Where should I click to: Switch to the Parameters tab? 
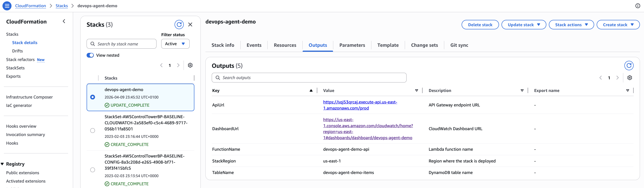pos(352,45)
